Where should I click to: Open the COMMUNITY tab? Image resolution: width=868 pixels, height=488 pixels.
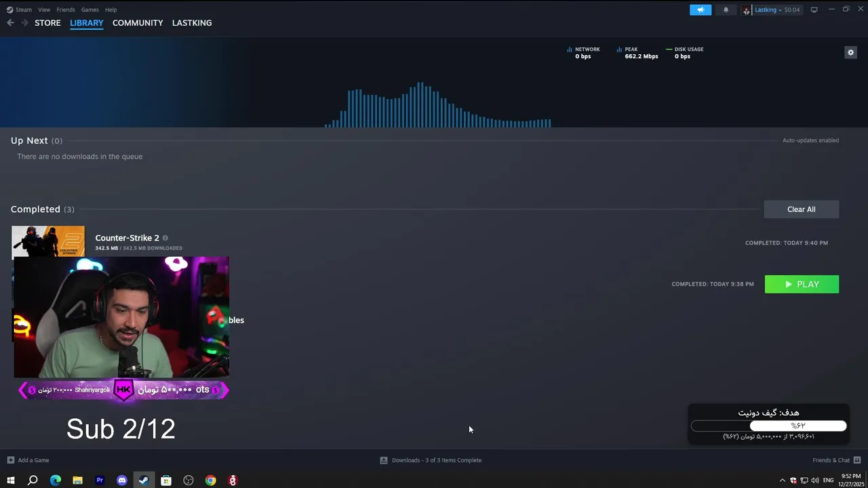point(138,22)
